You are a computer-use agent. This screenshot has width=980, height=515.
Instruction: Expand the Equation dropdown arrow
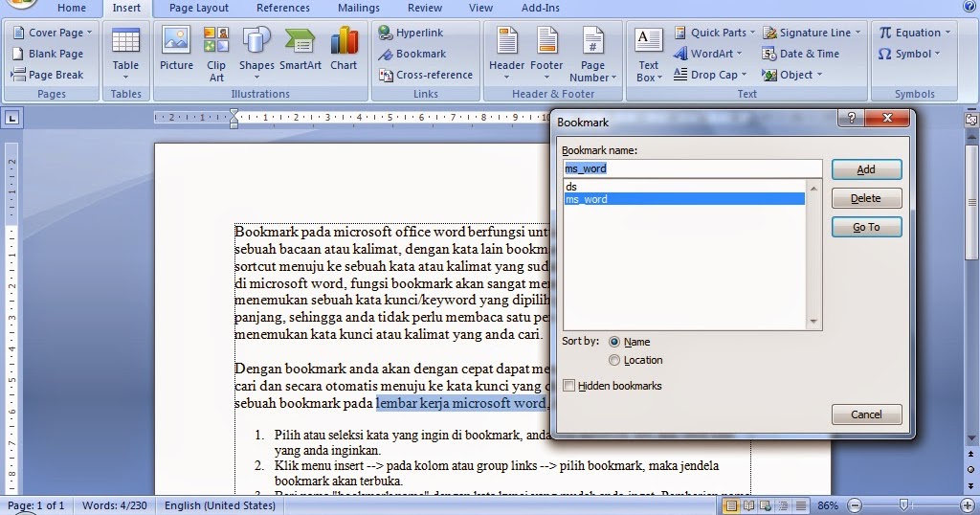point(947,33)
